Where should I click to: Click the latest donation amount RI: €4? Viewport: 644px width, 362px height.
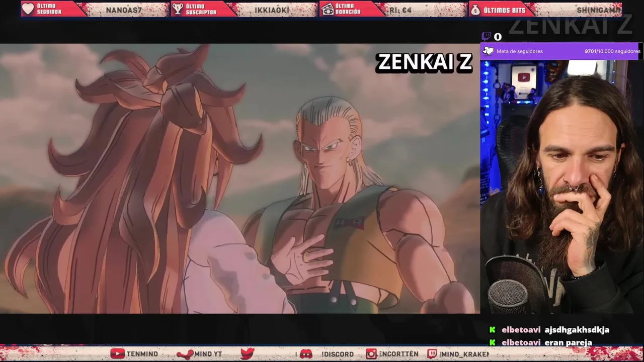pos(400,10)
